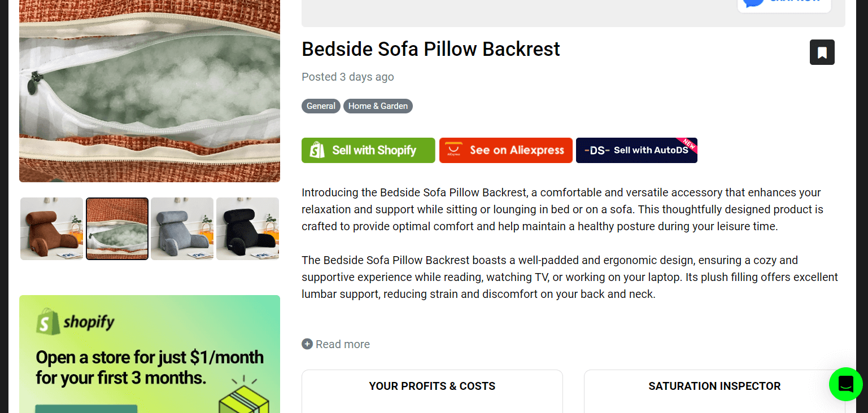
Task: Click the See on Aliexpress button text
Action: 517,150
